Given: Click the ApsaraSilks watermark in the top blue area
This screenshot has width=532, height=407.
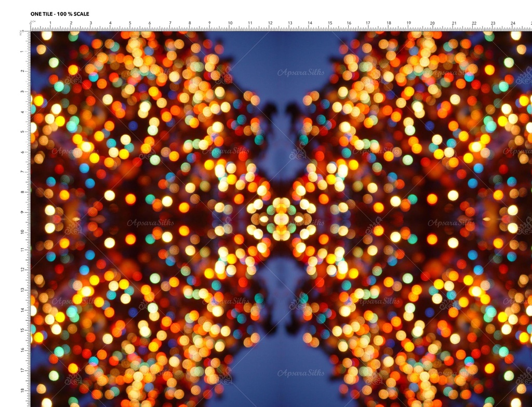Looking at the screenshot, I should [x=301, y=73].
